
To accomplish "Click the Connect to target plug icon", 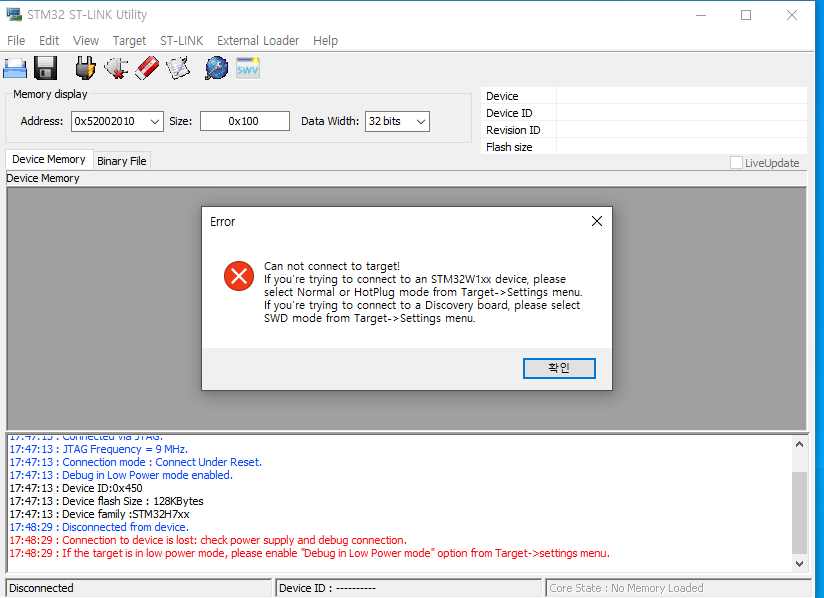I will tap(85, 68).
